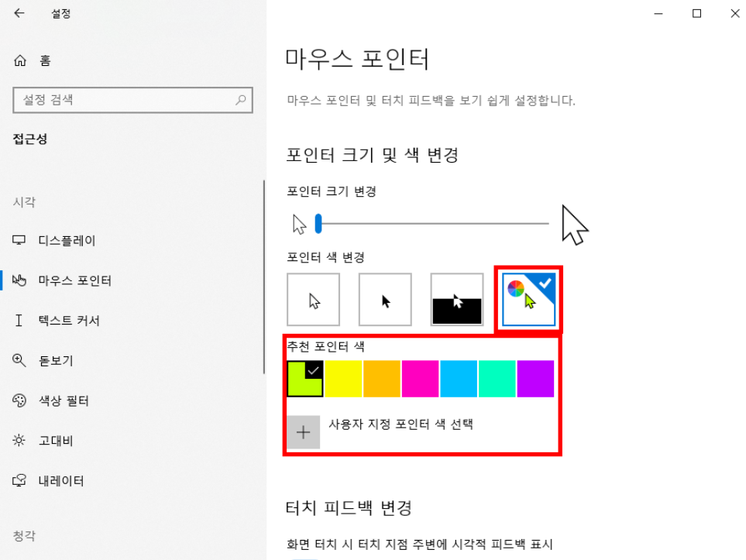Choose the white pointer color option
Viewport: 746px width, 560px height.
tap(313, 299)
